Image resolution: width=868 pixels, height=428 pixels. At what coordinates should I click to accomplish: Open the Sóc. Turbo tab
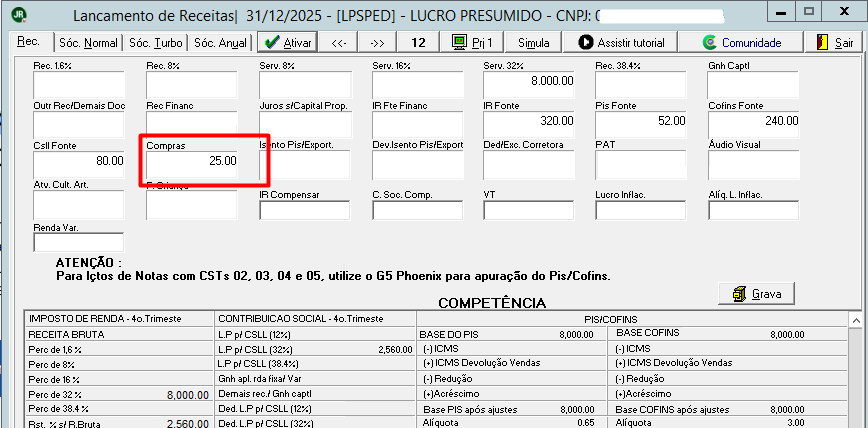(x=156, y=43)
